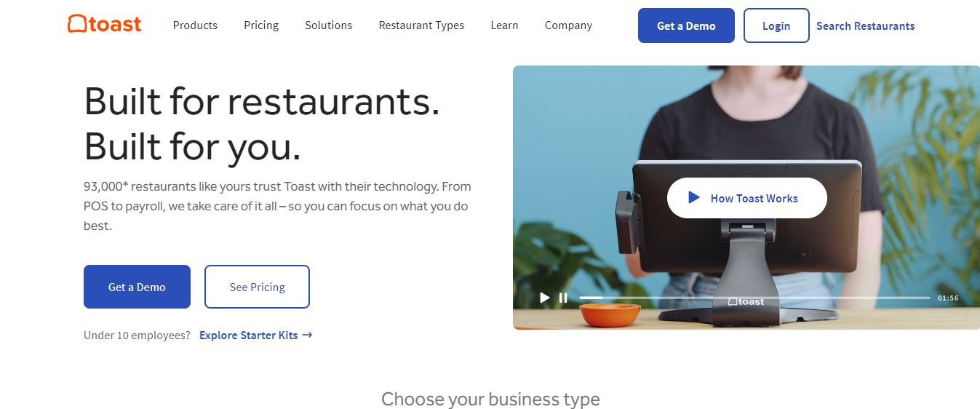Open the Products menu
980x409 pixels.
pos(195,25)
